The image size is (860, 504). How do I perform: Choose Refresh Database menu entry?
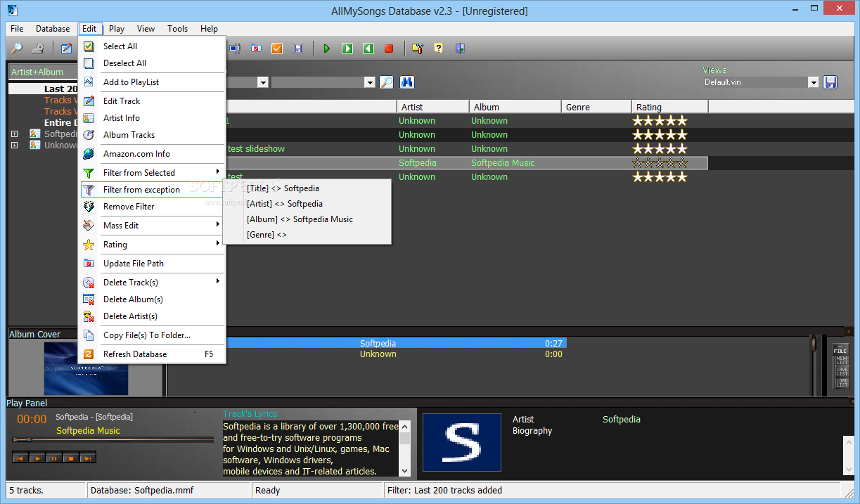click(152, 354)
